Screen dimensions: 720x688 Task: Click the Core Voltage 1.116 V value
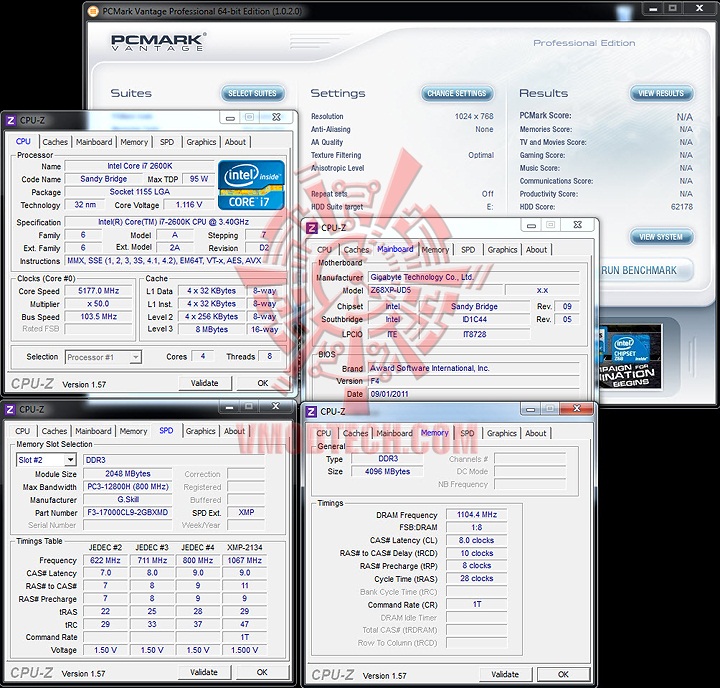189,204
